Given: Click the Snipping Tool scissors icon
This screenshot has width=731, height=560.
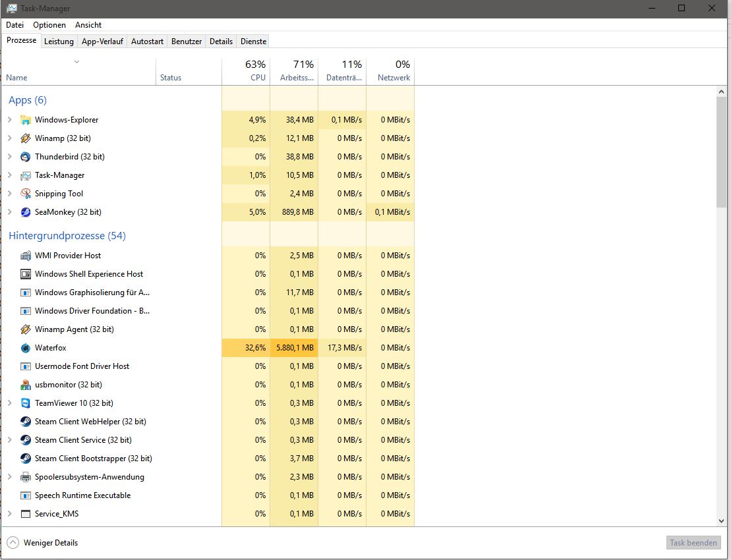Looking at the screenshot, I should point(26,194).
